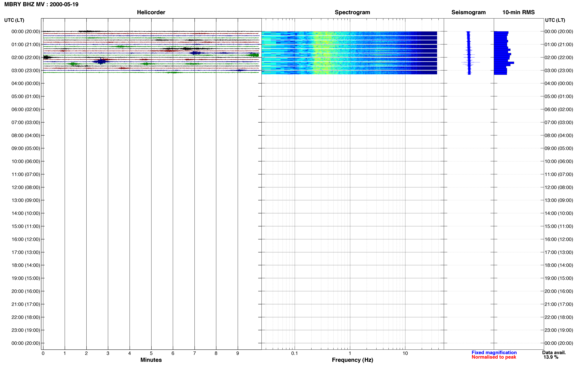Click the left-axis time label 23:00 (19:00)
Screen dimensions: 588x368
[x=26, y=330]
